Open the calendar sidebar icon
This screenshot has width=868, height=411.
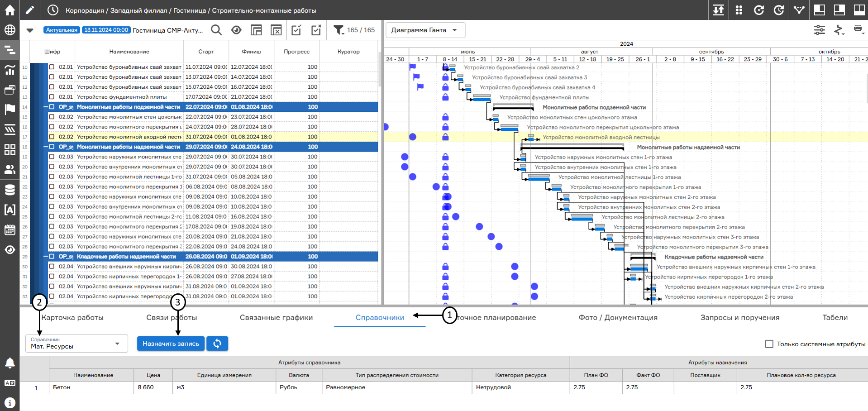[10, 229]
